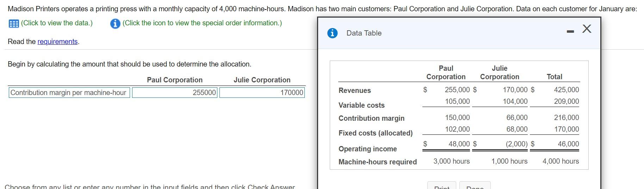Click Paul operating income 48,000
Screen dimensions: 644x189
[459, 144]
